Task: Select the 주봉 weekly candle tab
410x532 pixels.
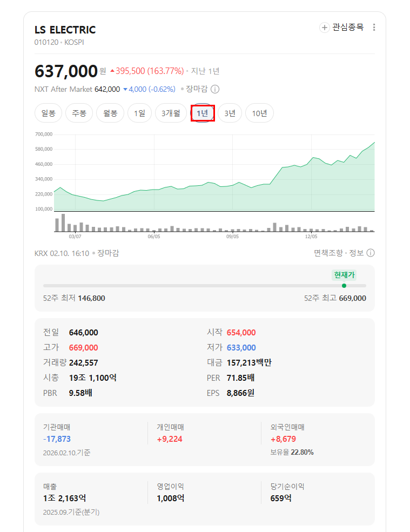Action: 79,113
